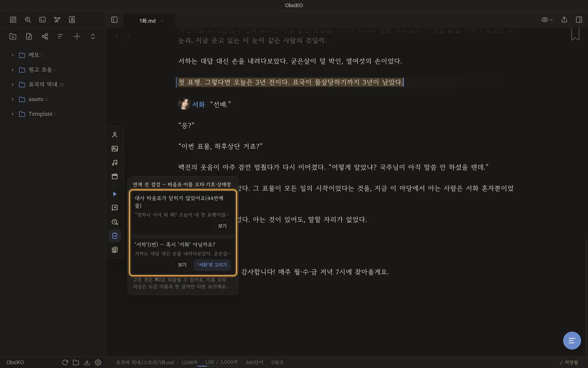The image size is (588, 368).
Task: Open character tool in vertical toolbar
Action: tap(115, 135)
